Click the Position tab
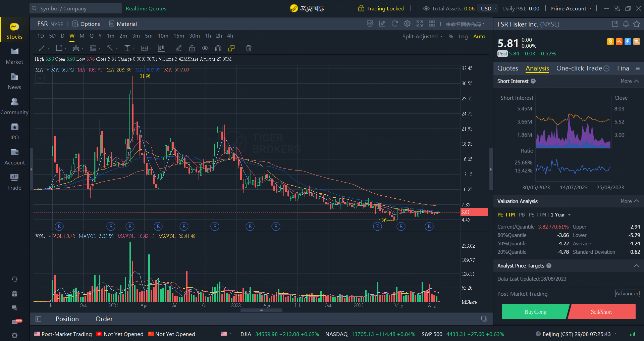Image resolution: width=644 pixels, height=341 pixels. [67, 319]
